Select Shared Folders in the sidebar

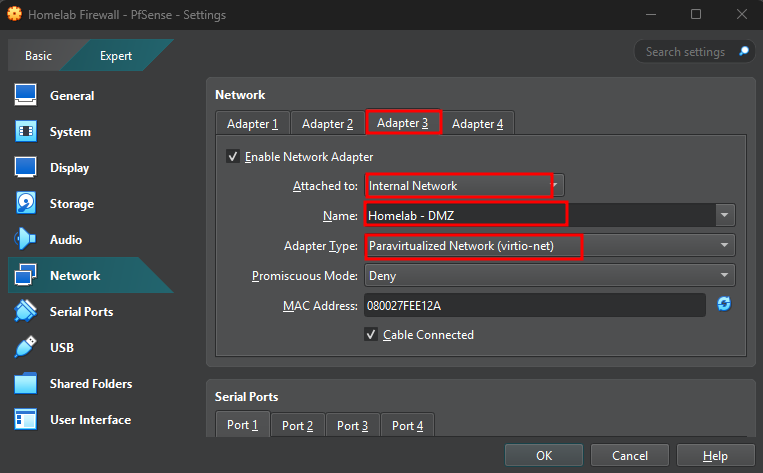[x=91, y=383]
